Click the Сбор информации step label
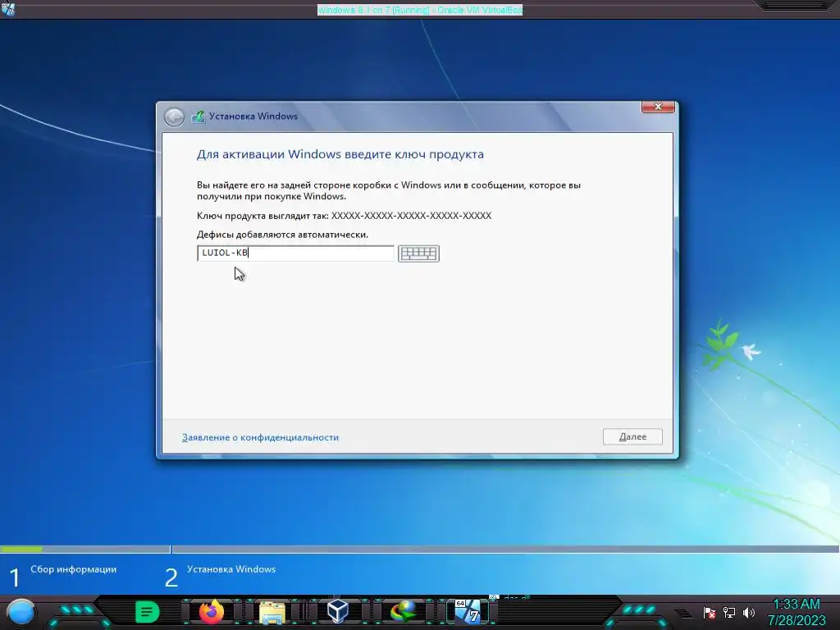The width and height of the screenshot is (840, 630). tap(73, 569)
